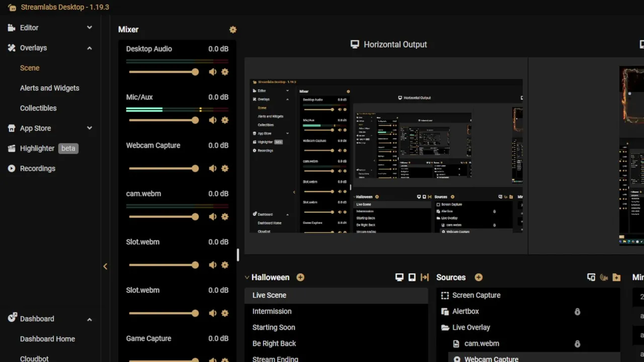
Task: Mute the Desktop Audio source
Action: [x=213, y=72]
